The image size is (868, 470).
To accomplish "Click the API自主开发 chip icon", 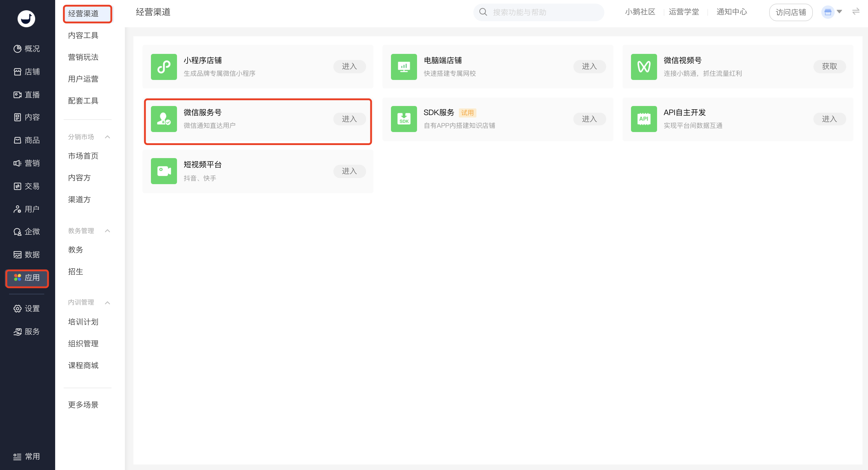I will tap(644, 119).
